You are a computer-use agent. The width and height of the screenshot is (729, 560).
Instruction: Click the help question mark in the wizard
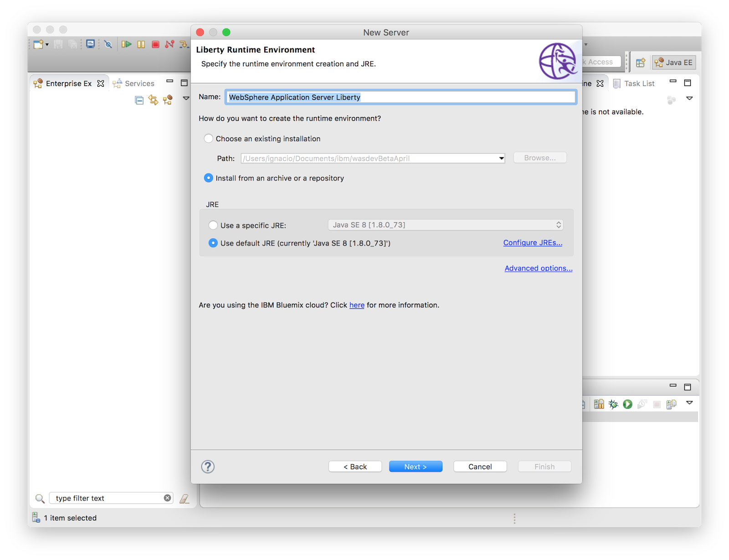click(208, 466)
